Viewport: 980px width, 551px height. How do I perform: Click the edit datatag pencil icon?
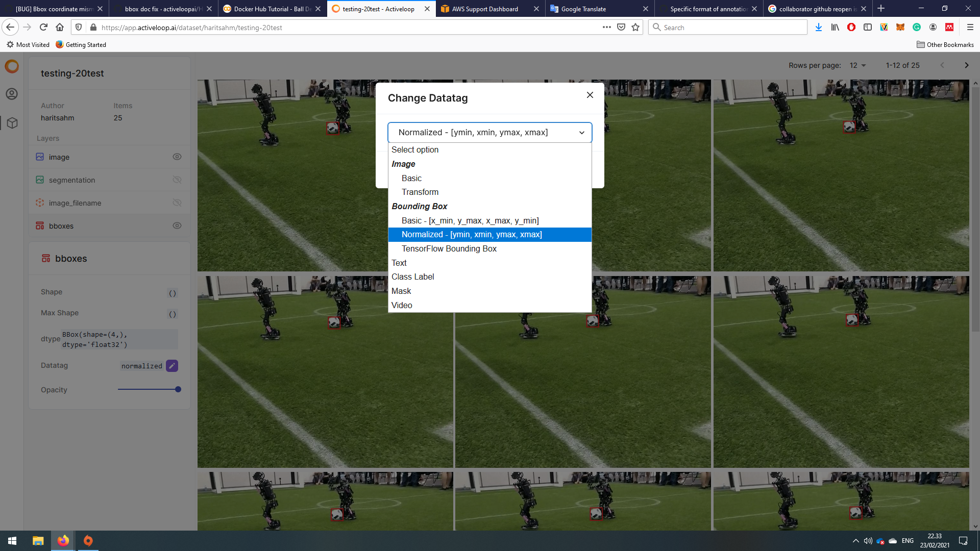pyautogui.click(x=172, y=366)
